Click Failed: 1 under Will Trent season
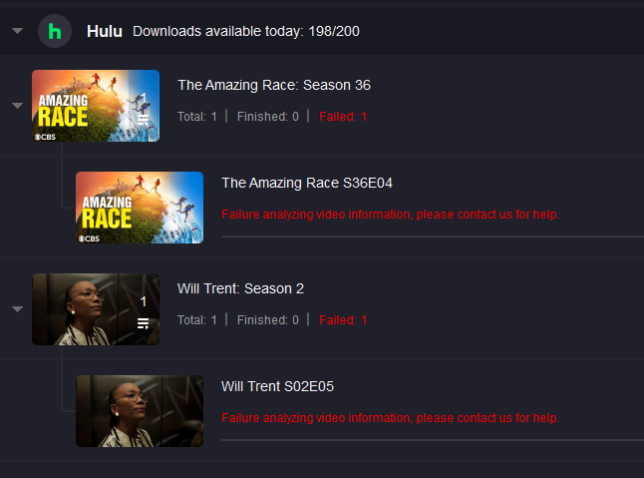The image size is (644, 478). [x=343, y=320]
